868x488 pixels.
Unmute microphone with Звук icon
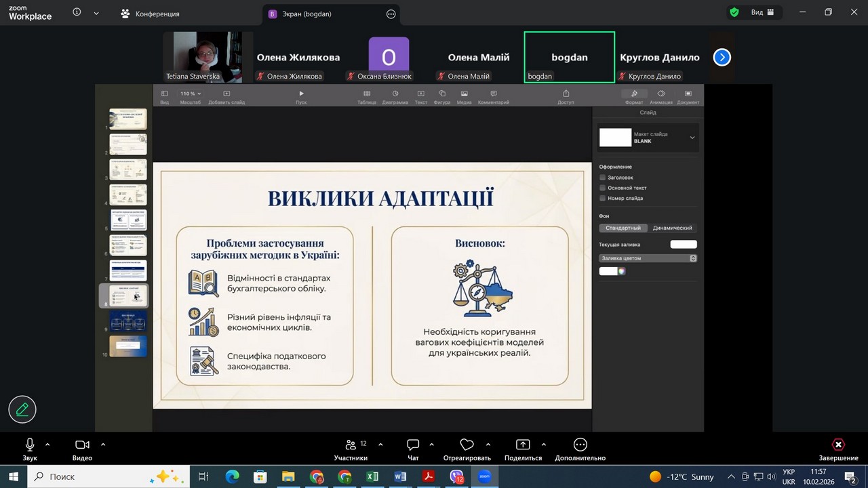coord(30,445)
